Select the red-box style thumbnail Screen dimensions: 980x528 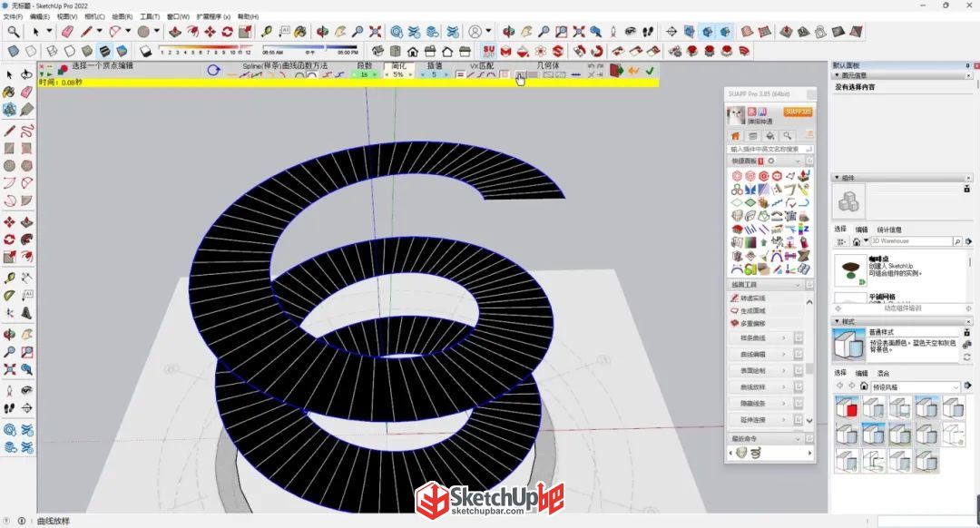pos(847,408)
